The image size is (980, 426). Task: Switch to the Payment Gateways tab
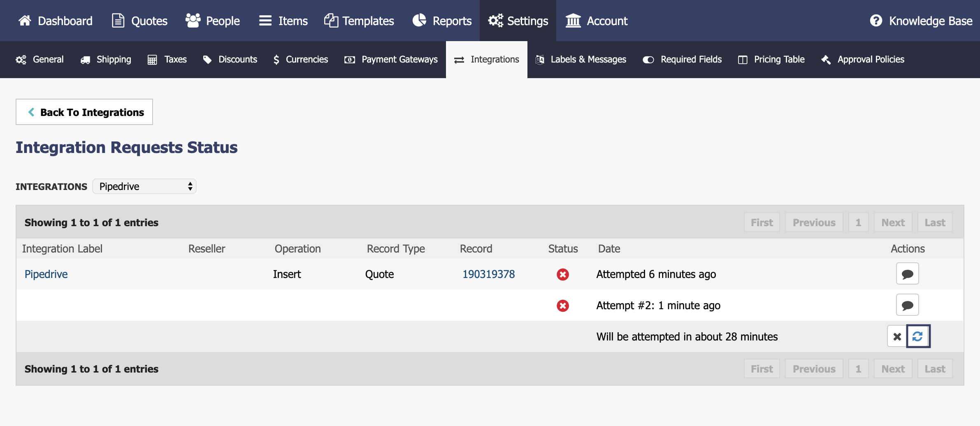pyautogui.click(x=391, y=60)
